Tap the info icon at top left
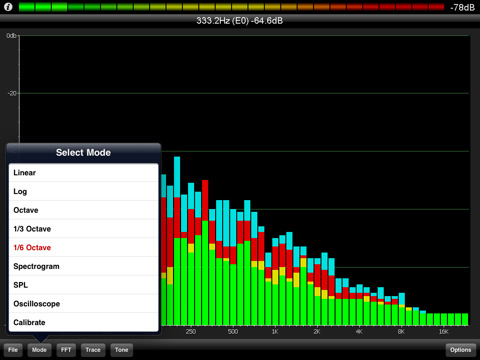 pos(8,7)
